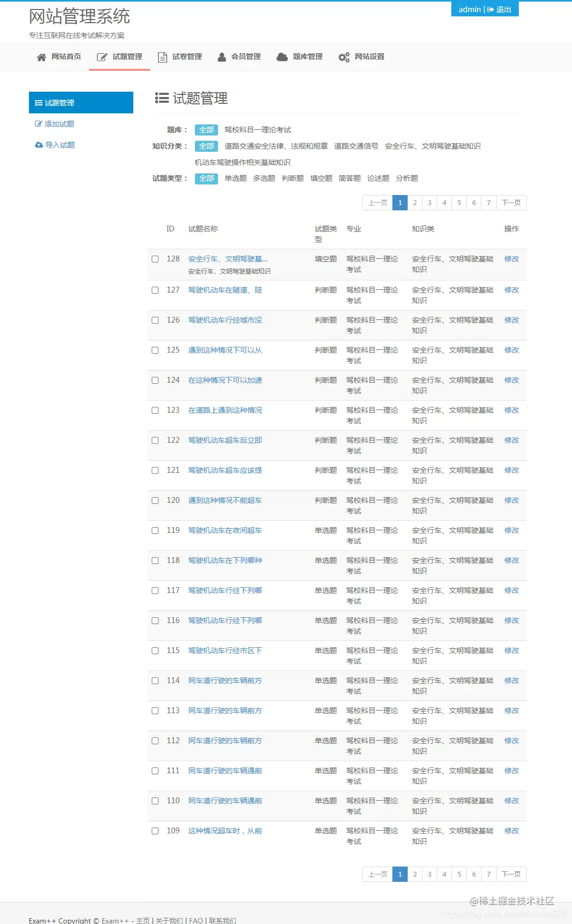The height and width of the screenshot is (924, 572).
Task: Go to page 2 in top pagination
Action: pos(415,202)
